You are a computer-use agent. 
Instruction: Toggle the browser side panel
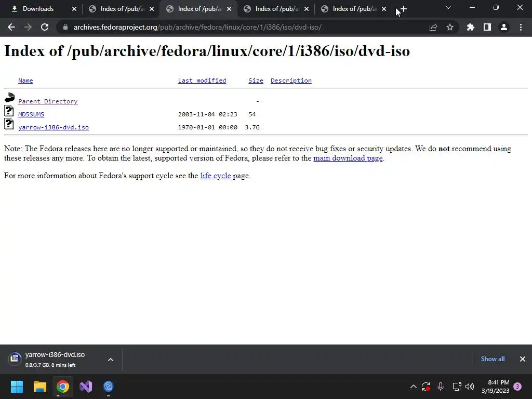[x=487, y=27]
